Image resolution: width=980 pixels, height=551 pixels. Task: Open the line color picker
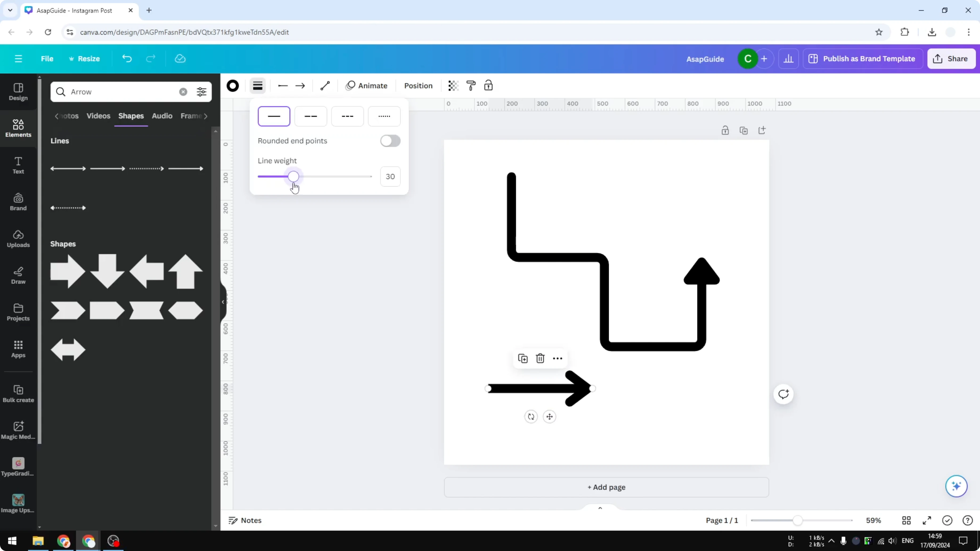232,86
